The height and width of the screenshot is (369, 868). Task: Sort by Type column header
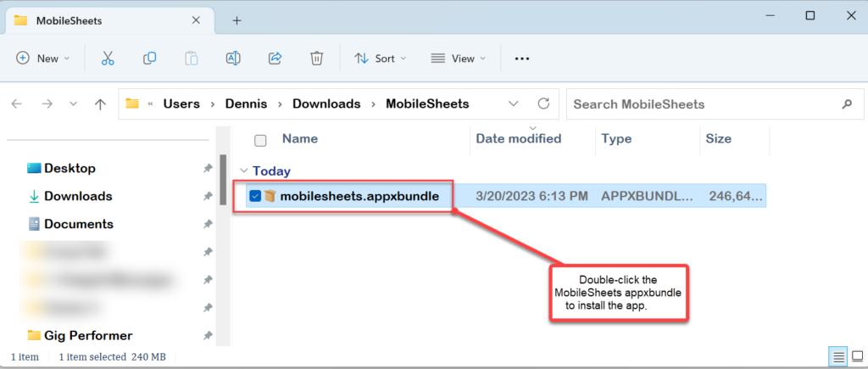point(617,138)
